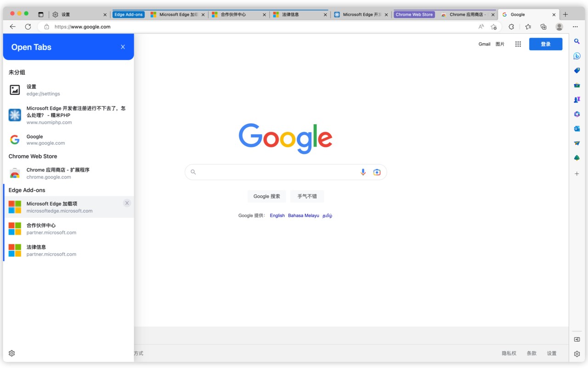This screenshot has height=368, width=588.
Task: Select Google entry in Open Tabs list
Action: pos(68,140)
